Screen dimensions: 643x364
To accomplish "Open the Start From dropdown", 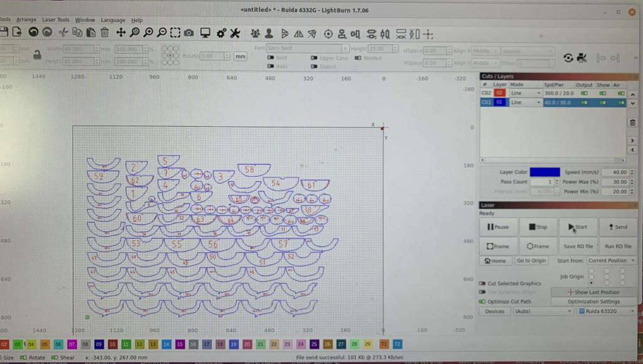I will point(611,260).
